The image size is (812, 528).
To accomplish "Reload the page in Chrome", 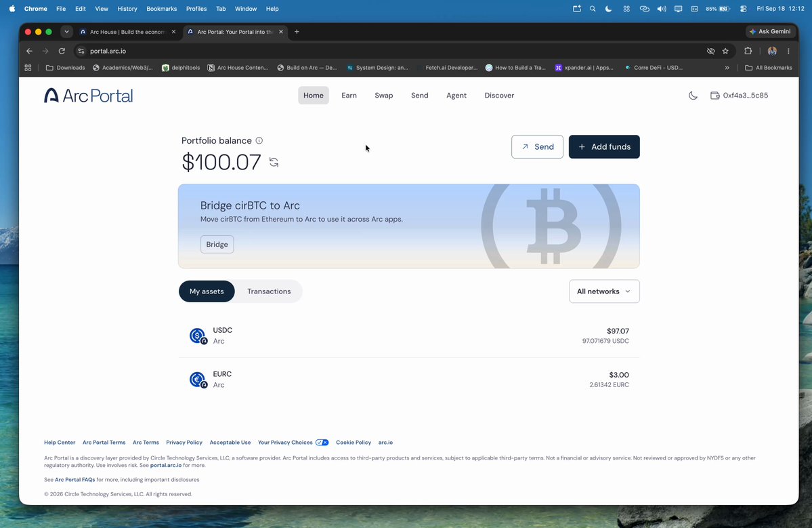I will coord(62,51).
